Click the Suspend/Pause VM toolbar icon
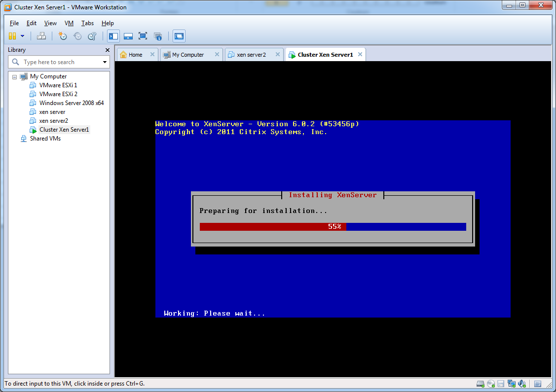The height and width of the screenshot is (392, 556). [x=12, y=36]
